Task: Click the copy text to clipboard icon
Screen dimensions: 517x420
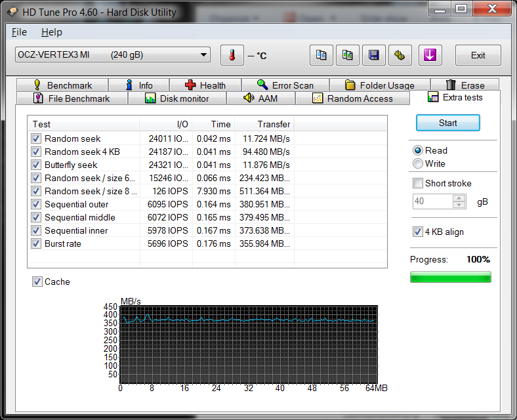Action: pos(321,55)
